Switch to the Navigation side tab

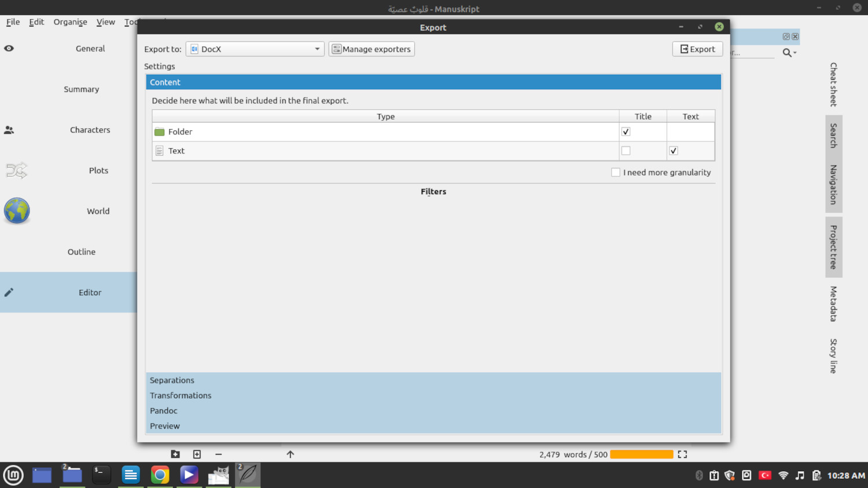tap(833, 185)
